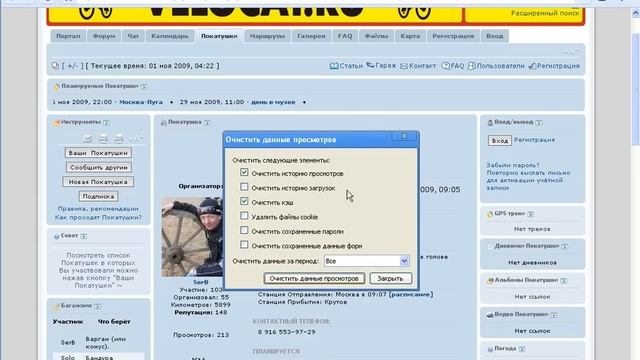Uncheck the 'Очистить кэш' checkbox
This screenshot has height=360, width=640.
[244, 201]
